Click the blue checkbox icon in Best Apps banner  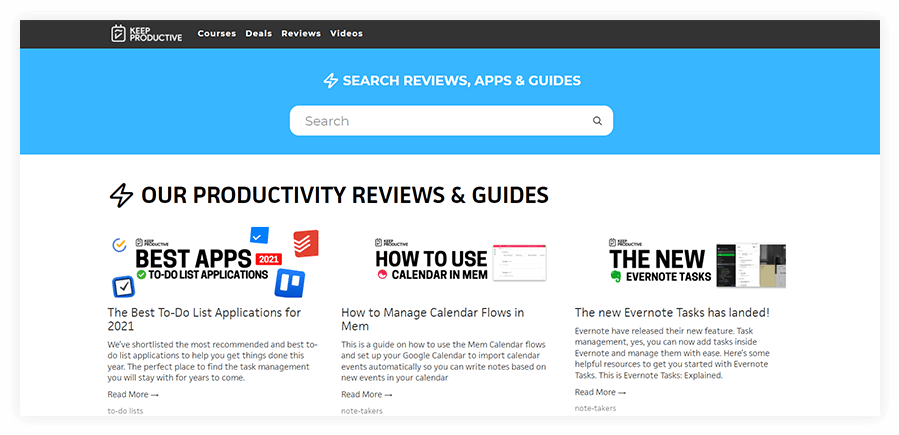[259, 235]
